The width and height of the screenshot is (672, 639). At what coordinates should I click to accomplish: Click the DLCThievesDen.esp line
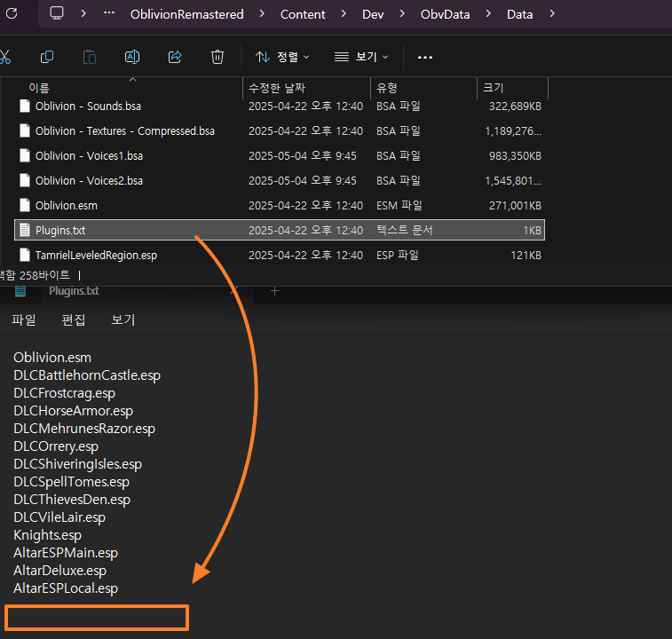(x=72, y=500)
